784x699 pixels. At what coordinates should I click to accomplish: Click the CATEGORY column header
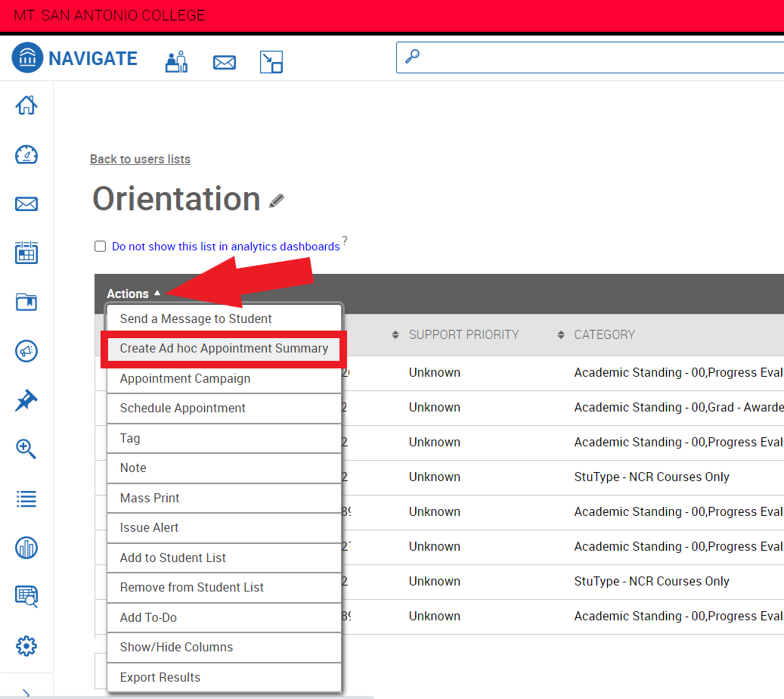[605, 334]
